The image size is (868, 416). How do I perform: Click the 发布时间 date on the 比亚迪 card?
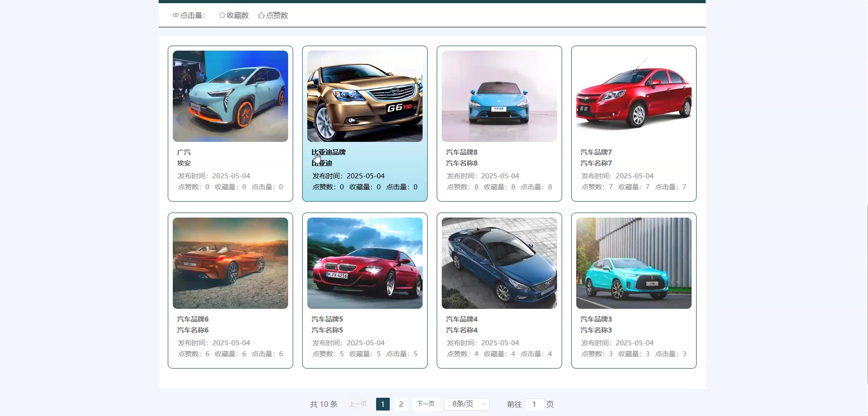click(x=348, y=176)
